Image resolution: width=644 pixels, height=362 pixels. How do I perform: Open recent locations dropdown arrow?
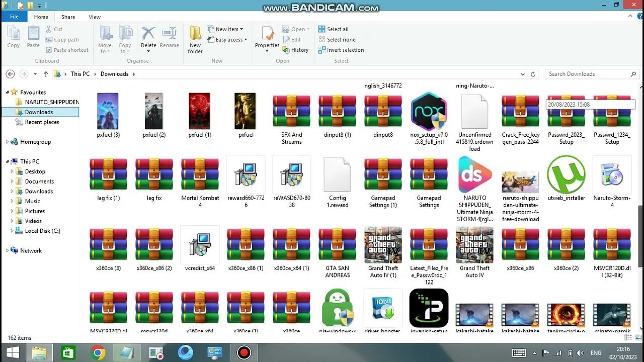[x=35, y=74]
